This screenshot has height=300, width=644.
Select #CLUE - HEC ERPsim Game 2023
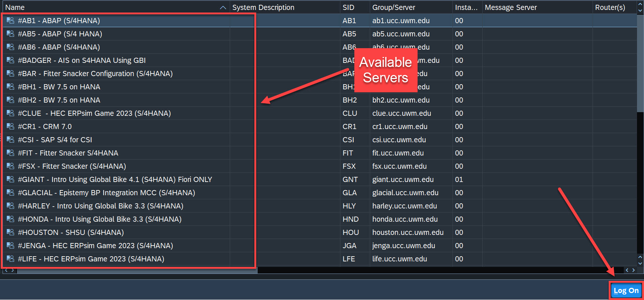[94, 113]
